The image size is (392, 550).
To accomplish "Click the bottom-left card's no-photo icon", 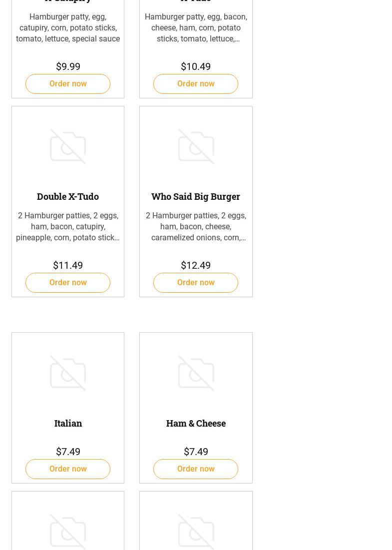I will 68,532.
